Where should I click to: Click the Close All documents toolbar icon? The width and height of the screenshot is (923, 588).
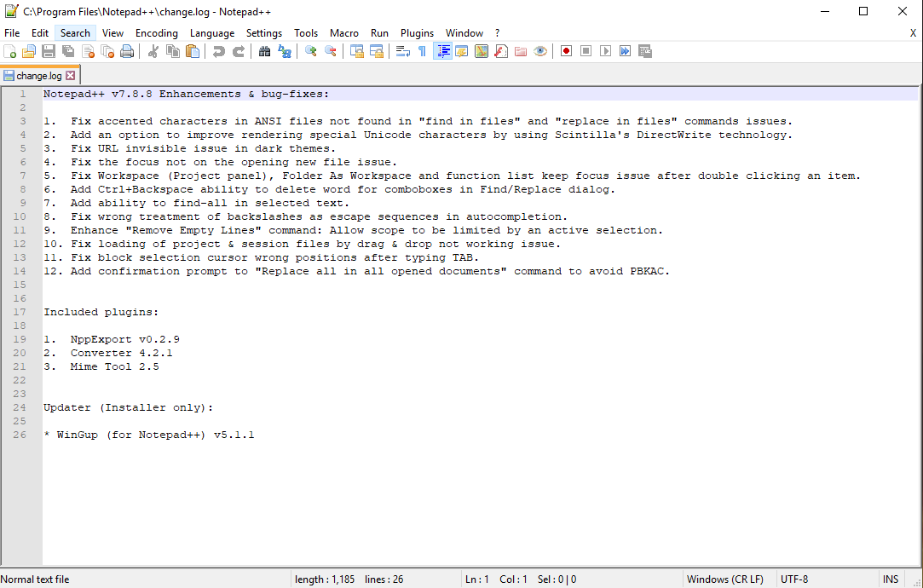pyautogui.click(x=107, y=51)
